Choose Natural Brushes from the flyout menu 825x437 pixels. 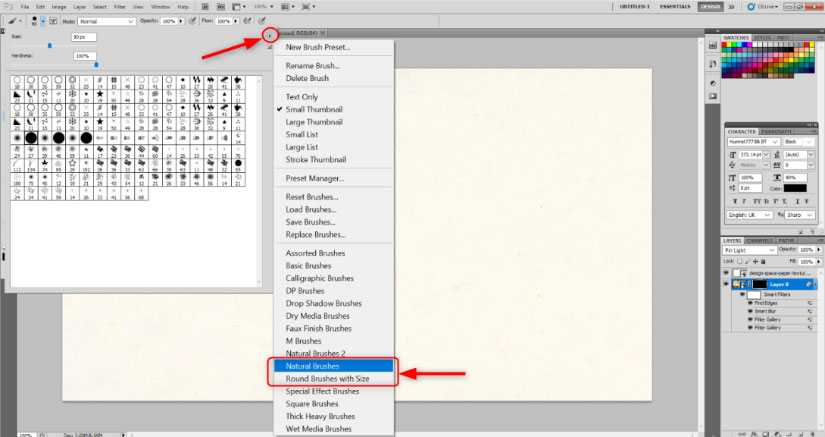tap(334, 366)
